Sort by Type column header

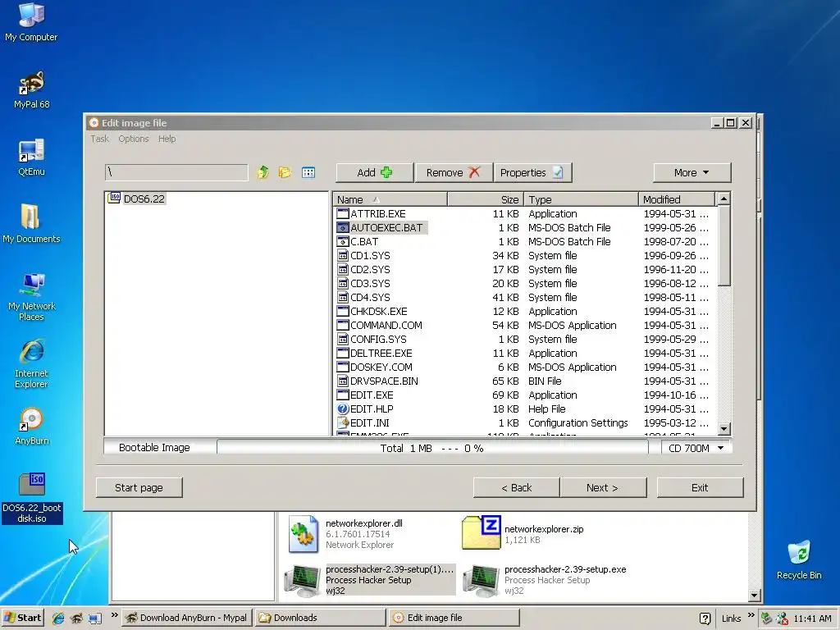581,199
